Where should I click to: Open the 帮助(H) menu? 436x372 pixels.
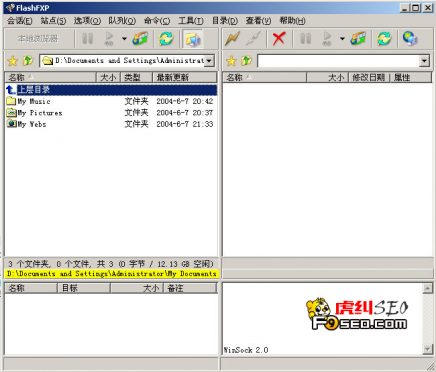[x=292, y=21]
